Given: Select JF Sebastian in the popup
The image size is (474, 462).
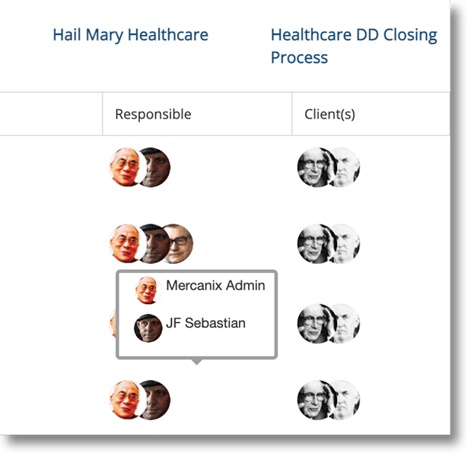Looking at the screenshot, I should (206, 323).
